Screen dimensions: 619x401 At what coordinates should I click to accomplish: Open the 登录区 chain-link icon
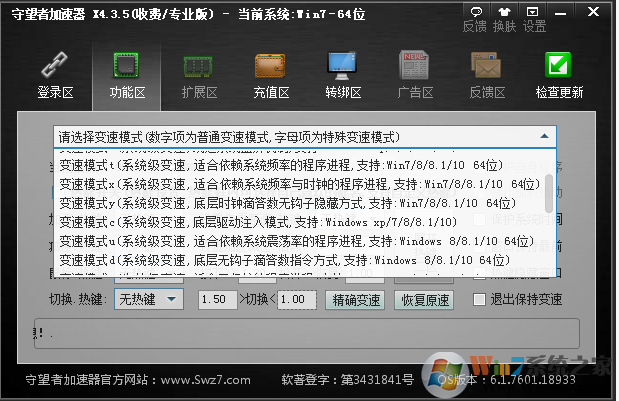[x=55, y=65]
